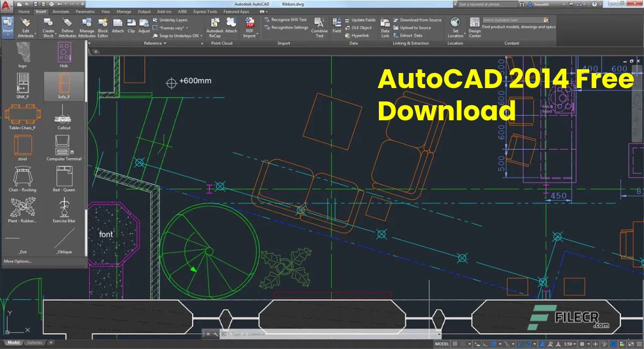The width and height of the screenshot is (644, 349).
Task: Select the Model layout tab
Action: pos(13,343)
